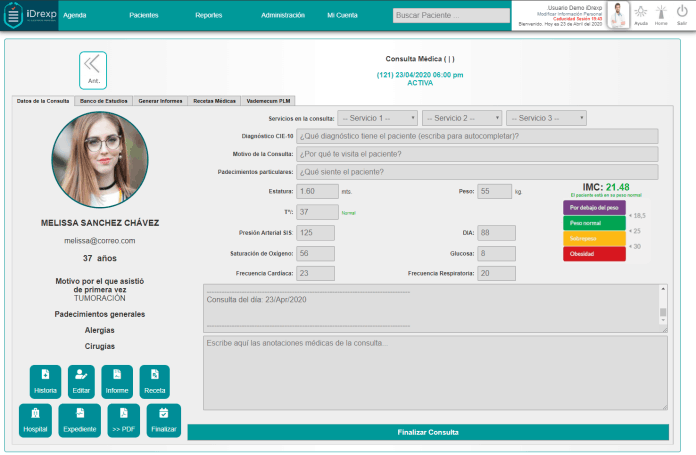Go back with the Ant. arrow button
The width and height of the screenshot is (696, 455).
(x=93, y=67)
